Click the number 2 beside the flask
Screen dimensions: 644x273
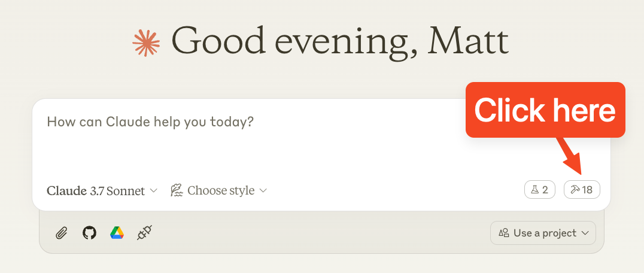pyautogui.click(x=545, y=190)
